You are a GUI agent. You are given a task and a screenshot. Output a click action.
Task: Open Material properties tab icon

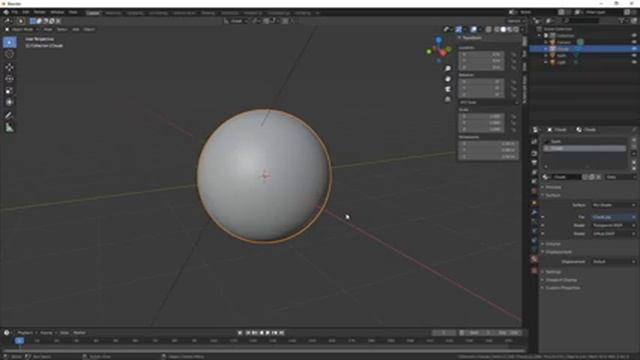[x=534, y=259]
